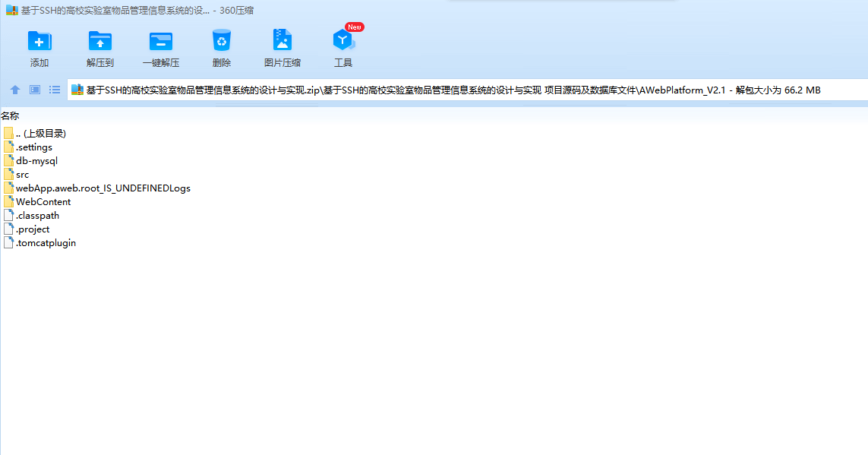Click the 360压缩 app icon in title bar

(x=11, y=10)
